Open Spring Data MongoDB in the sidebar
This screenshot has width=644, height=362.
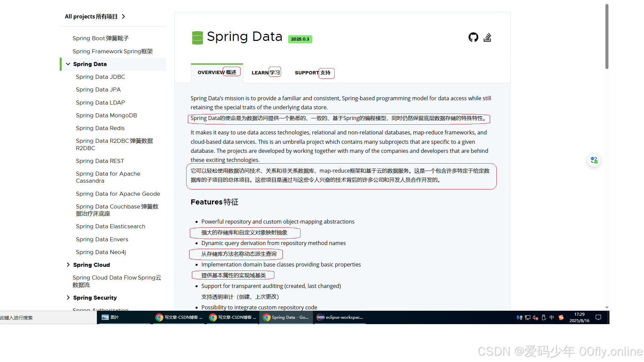tap(106, 115)
